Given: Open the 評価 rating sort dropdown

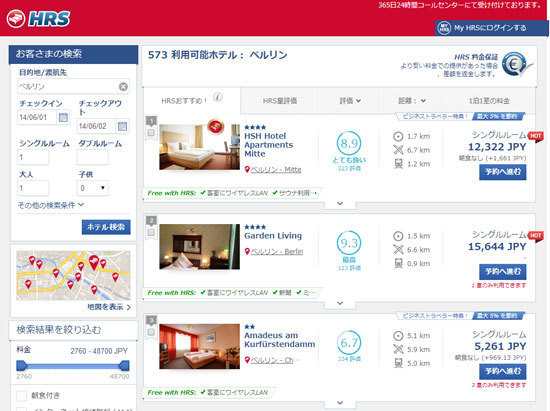Looking at the screenshot, I should [350, 101].
